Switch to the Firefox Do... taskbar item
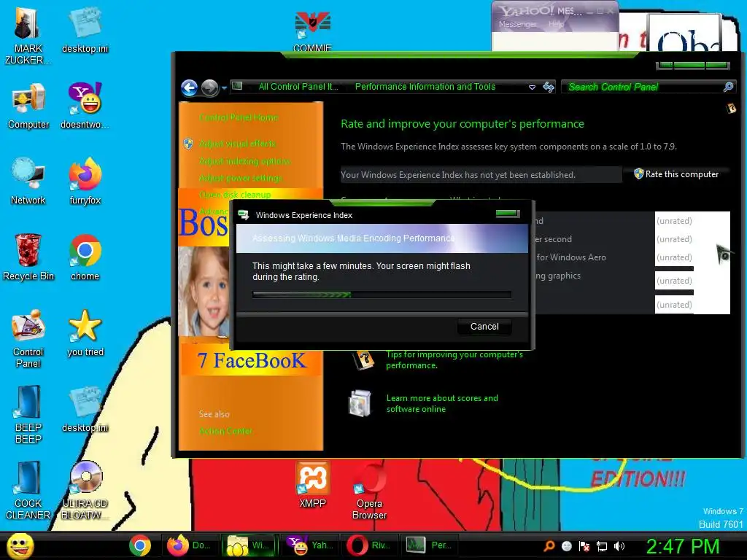The image size is (747, 560). (189, 545)
